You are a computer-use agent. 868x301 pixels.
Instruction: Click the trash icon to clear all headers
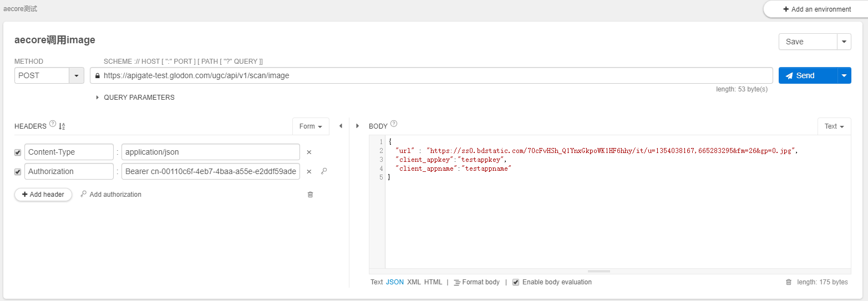tap(310, 195)
